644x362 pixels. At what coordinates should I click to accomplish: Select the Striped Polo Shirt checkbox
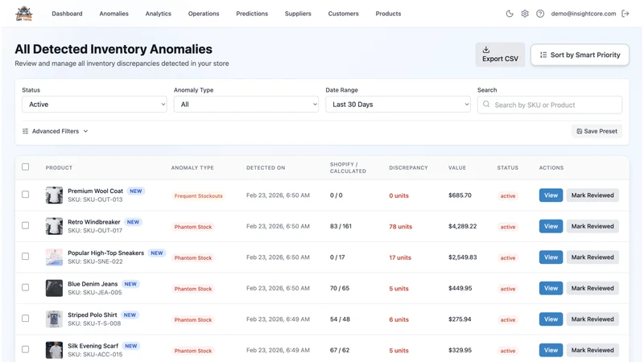coord(26,318)
